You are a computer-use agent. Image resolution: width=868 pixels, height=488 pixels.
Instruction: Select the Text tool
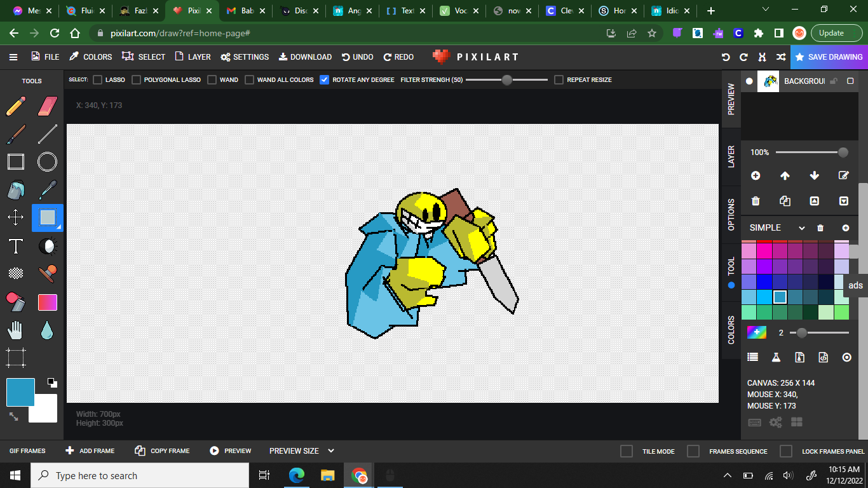(16, 246)
